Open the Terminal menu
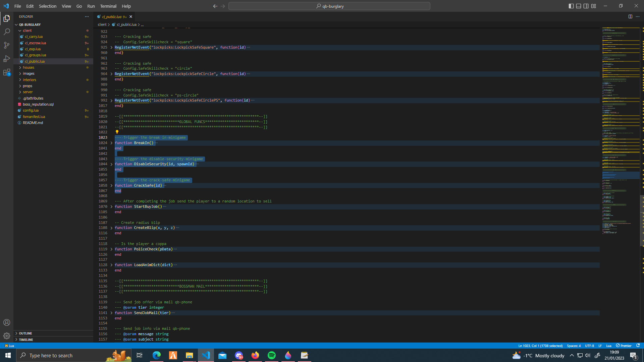The image size is (644, 362). (x=108, y=6)
